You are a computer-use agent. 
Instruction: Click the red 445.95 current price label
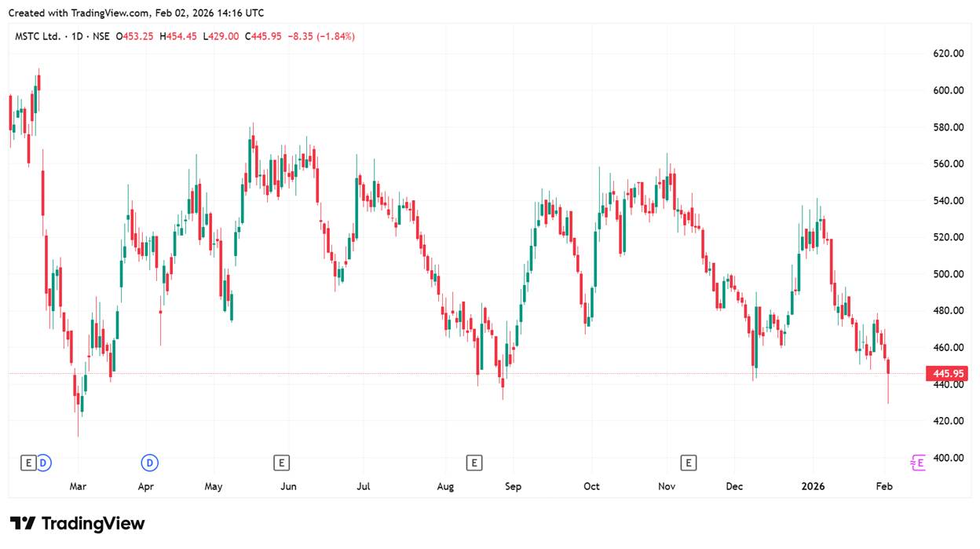pyautogui.click(x=945, y=374)
